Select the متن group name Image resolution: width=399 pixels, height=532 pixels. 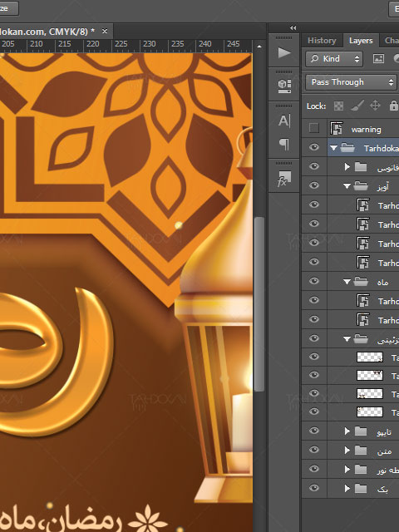click(384, 451)
